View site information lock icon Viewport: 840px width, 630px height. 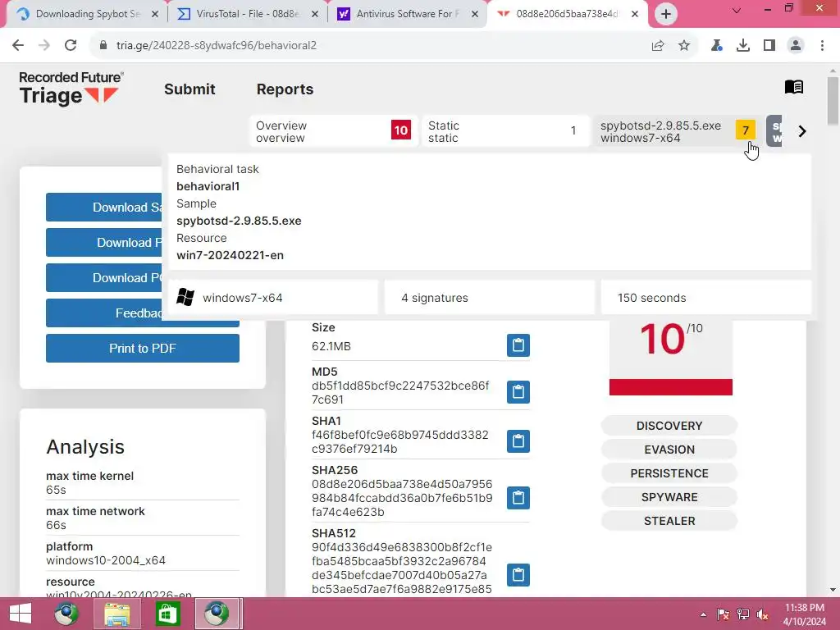click(x=103, y=46)
